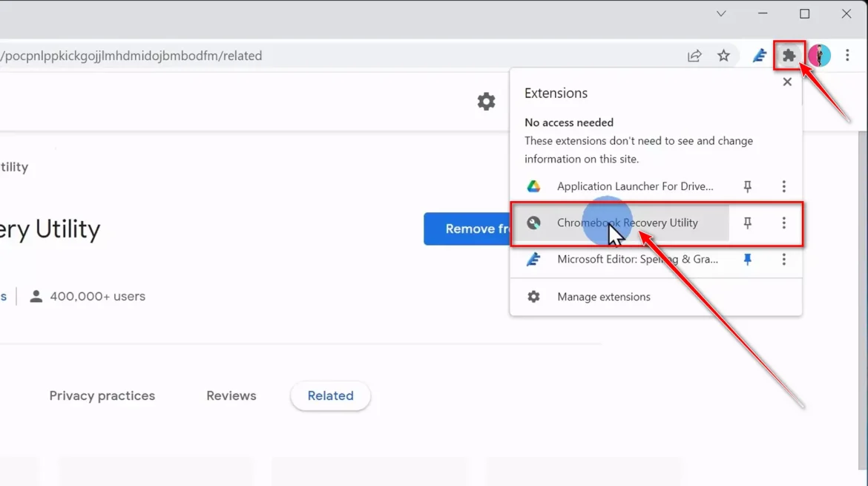Click the Microsoft Editor icon in extensions list
This screenshot has height=486, width=868.
(x=533, y=259)
